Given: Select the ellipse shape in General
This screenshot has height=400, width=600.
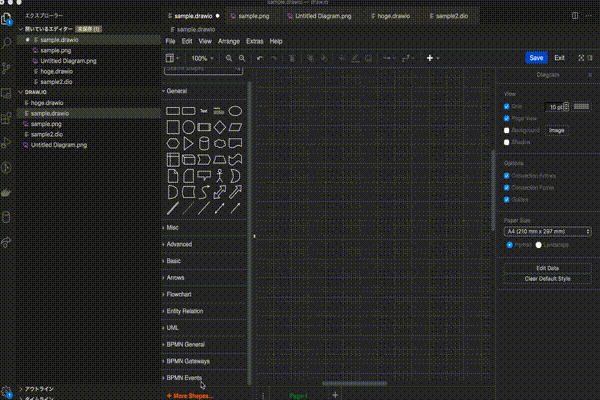Looking at the screenshot, I should 235,111.
